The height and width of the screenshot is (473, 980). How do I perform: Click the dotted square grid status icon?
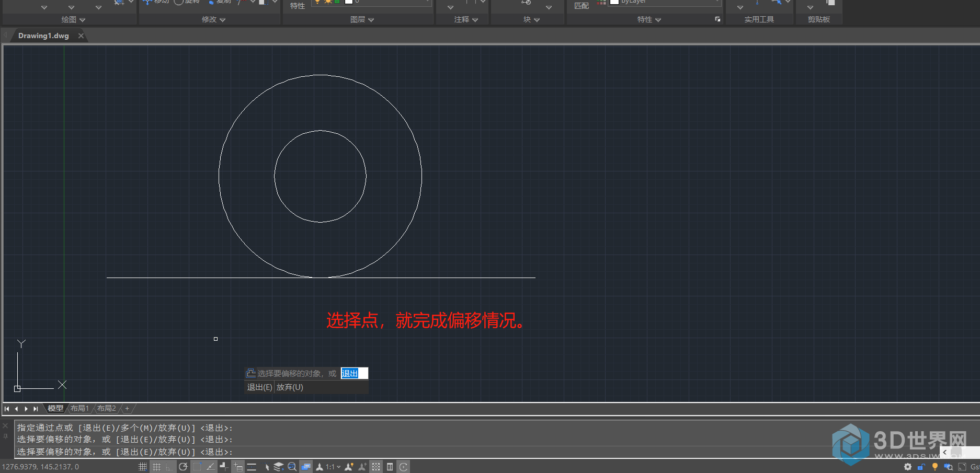pyautogui.click(x=376, y=467)
